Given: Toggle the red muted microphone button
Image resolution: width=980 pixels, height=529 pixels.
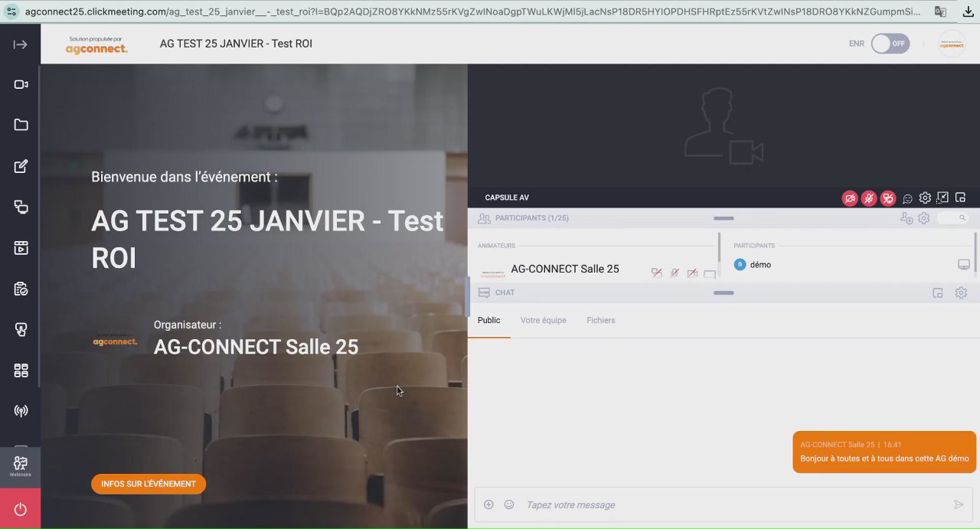Looking at the screenshot, I should tap(869, 198).
